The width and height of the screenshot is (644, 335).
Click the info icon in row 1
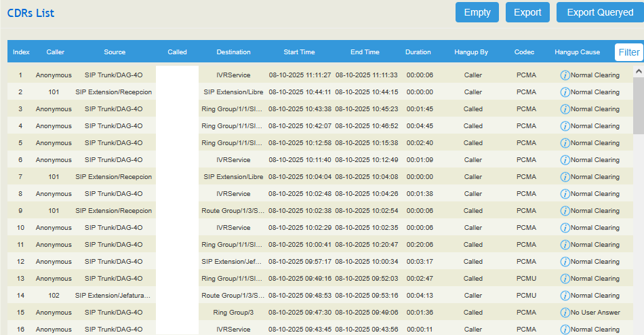click(565, 75)
